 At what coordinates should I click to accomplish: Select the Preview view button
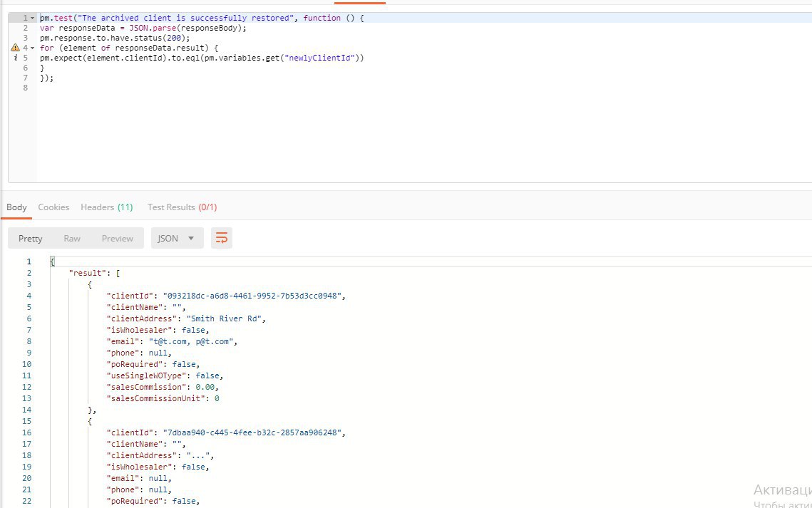118,239
